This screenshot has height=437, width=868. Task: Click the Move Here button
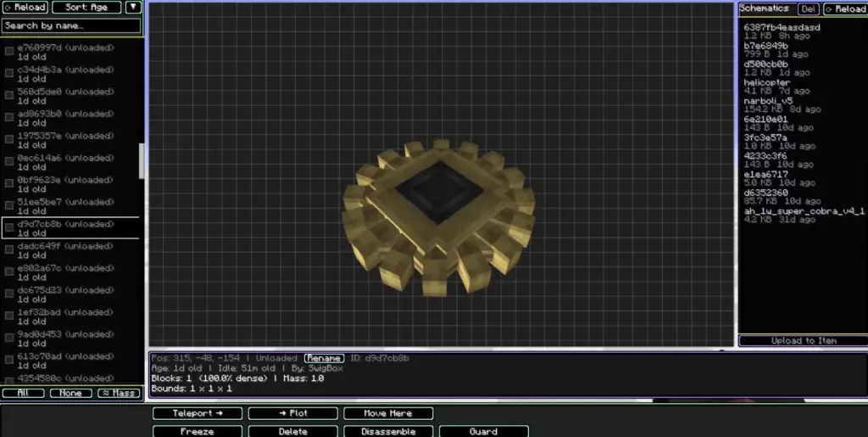[388, 413]
